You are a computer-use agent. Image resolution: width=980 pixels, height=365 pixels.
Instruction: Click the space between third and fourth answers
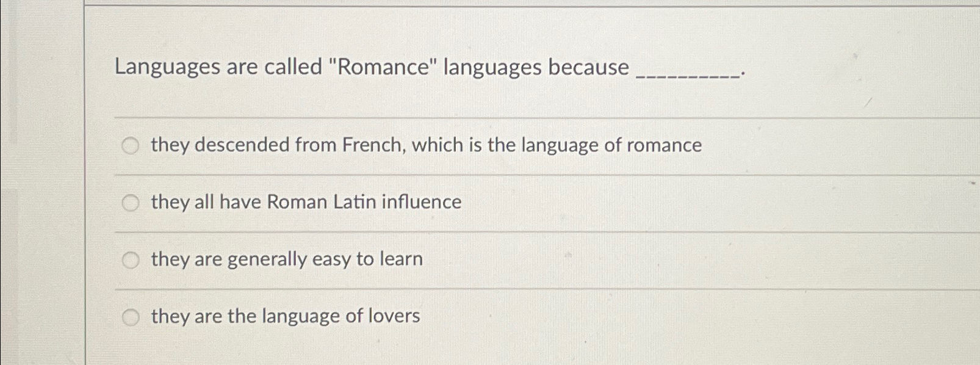click(488, 287)
